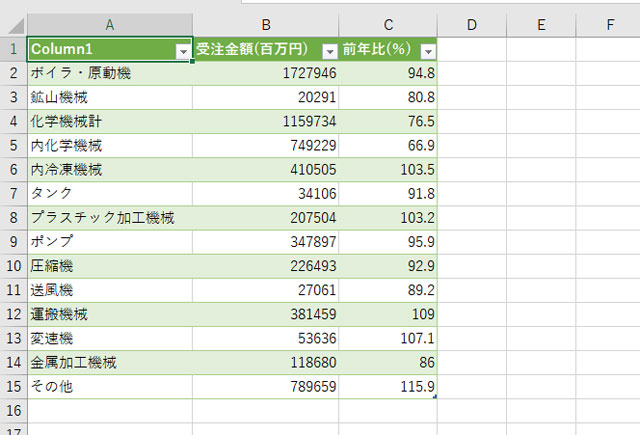Screen dimensions: 640x435
Task: Select column D header
Action: (471, 23)
